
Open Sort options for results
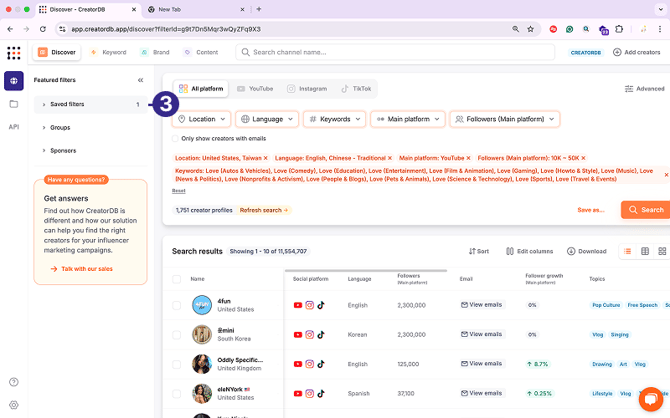[x=479, y=251]
